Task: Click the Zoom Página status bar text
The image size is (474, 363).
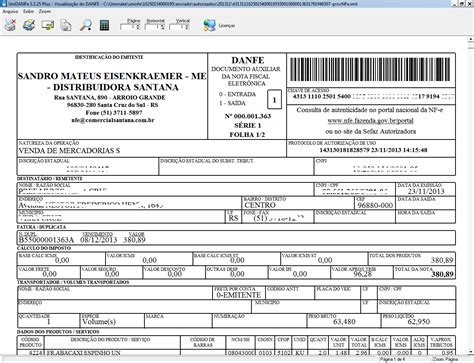Action: click(445, 359)
